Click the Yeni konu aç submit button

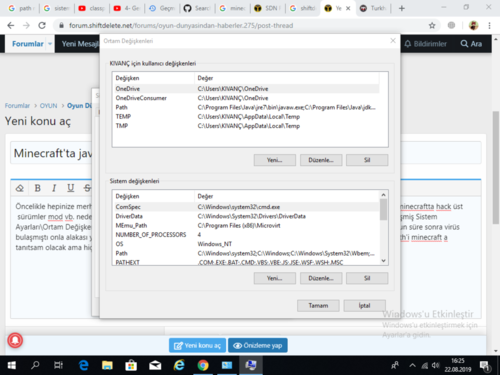197,345
